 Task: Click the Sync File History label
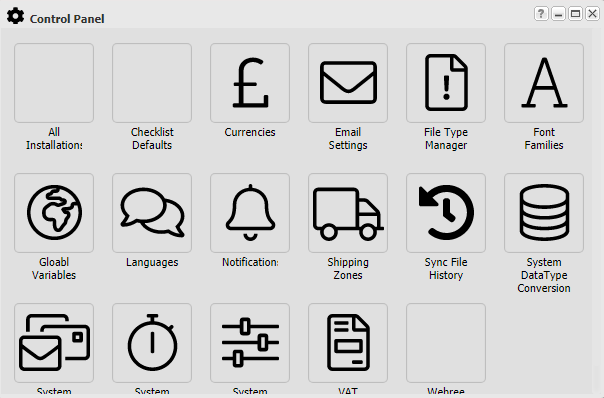click(x=446, y=269)
